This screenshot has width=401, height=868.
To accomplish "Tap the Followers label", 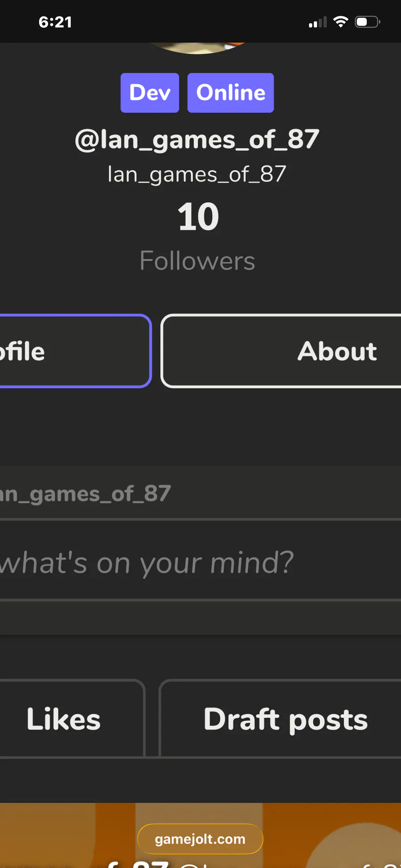I will coord(197,261).
